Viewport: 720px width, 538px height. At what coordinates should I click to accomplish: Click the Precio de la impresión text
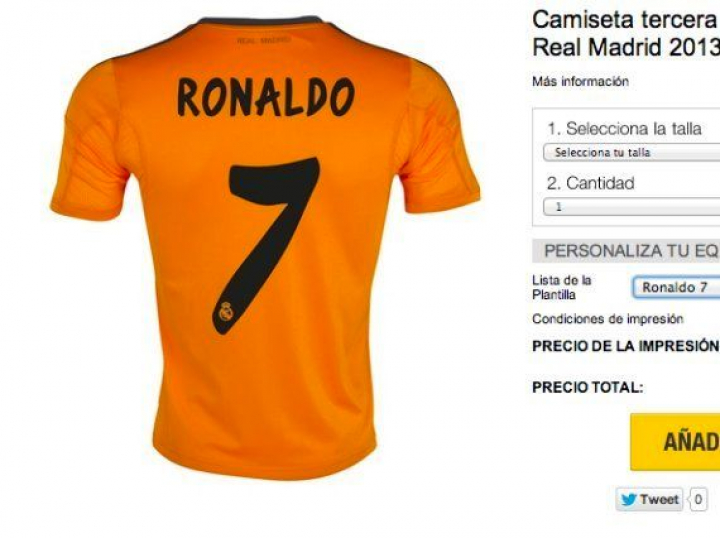pos(626,346)
